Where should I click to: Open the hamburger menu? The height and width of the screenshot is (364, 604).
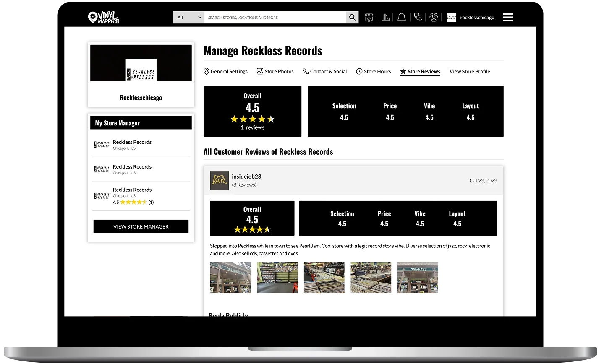(x=508, y=17)
